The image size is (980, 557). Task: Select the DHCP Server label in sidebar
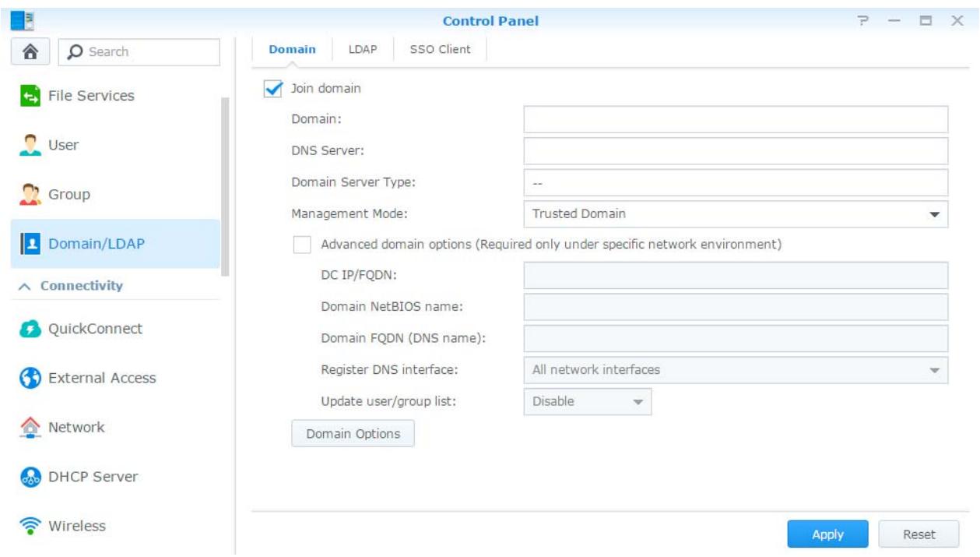point(94,477)
